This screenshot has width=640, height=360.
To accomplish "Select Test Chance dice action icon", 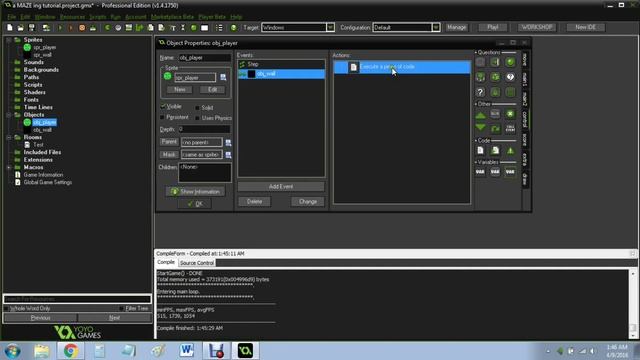I will 495,77.
